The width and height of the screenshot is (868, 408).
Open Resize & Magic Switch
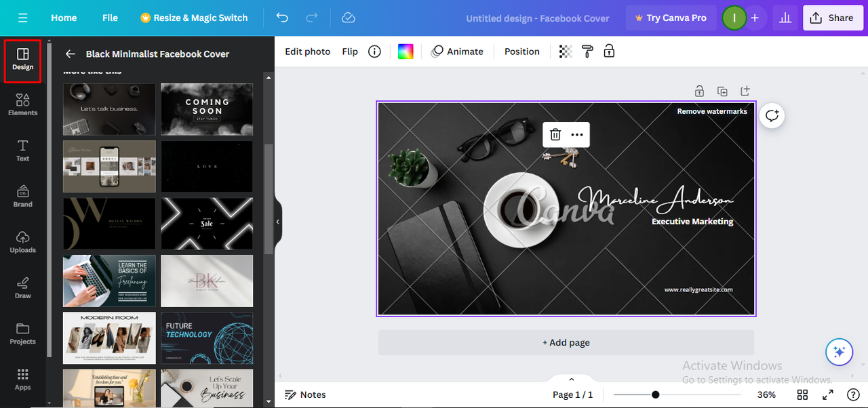coord(194,18)
